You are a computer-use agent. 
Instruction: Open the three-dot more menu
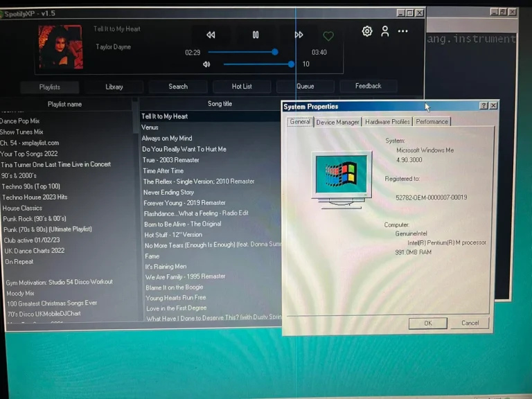[402, 31]
